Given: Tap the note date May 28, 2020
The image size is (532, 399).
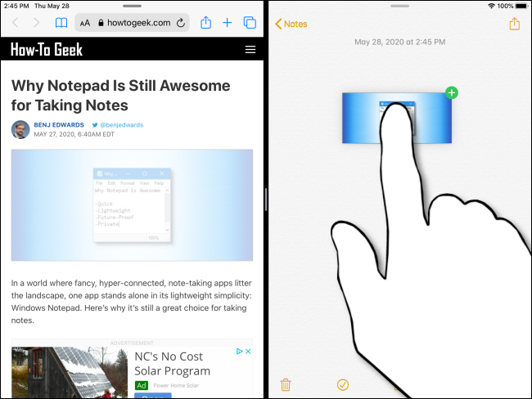Looking at the screenshot, I should click(399, 42).
